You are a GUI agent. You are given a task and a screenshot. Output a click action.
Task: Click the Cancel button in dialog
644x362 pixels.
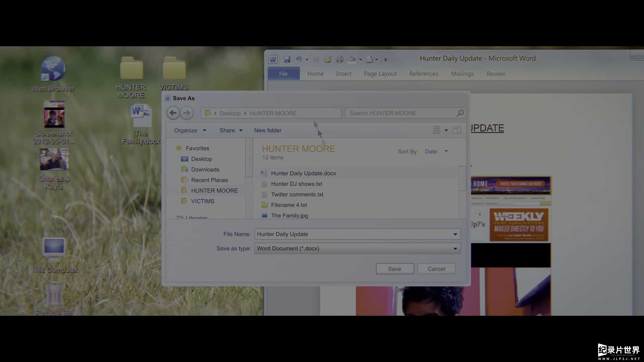436,269
